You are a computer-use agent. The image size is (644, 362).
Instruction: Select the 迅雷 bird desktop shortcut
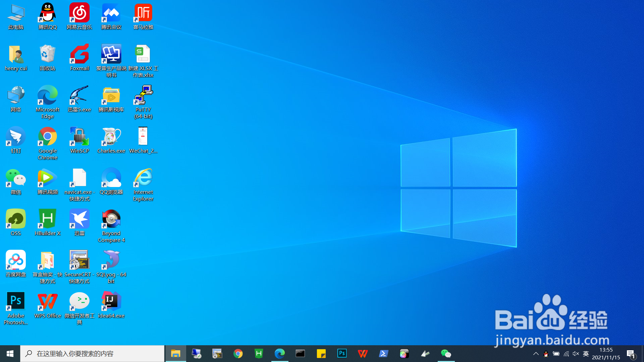point(79,223)
